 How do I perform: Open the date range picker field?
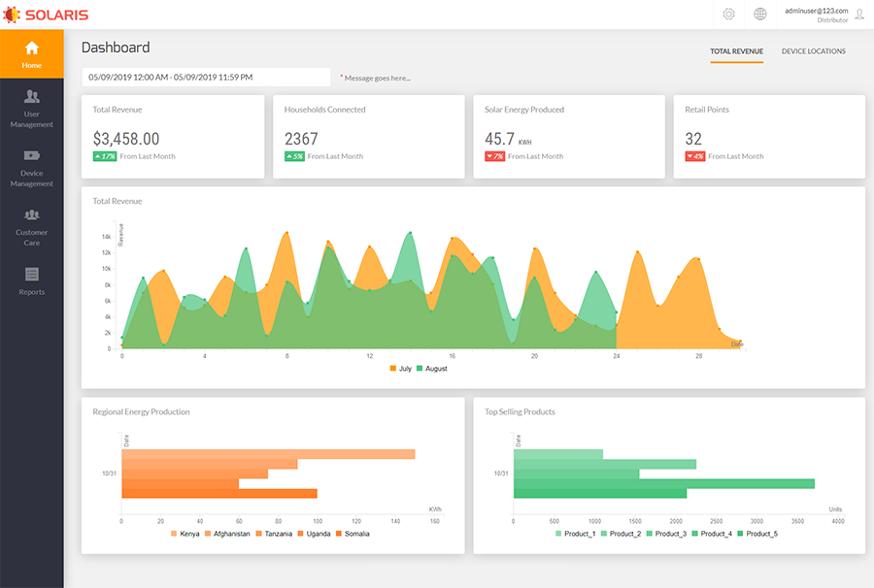(206, 77)
